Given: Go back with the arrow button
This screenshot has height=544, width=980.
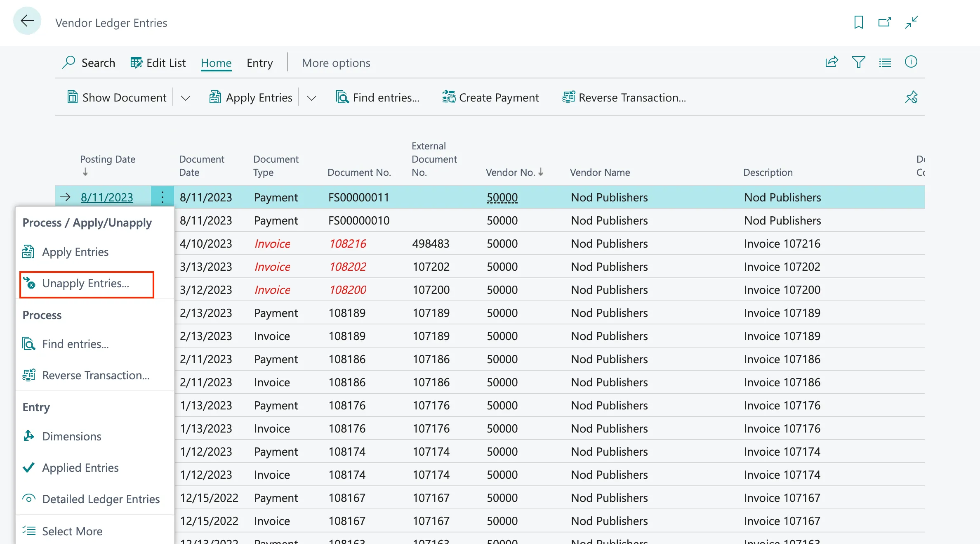Looking at the screenshot, I should point(27,21).
